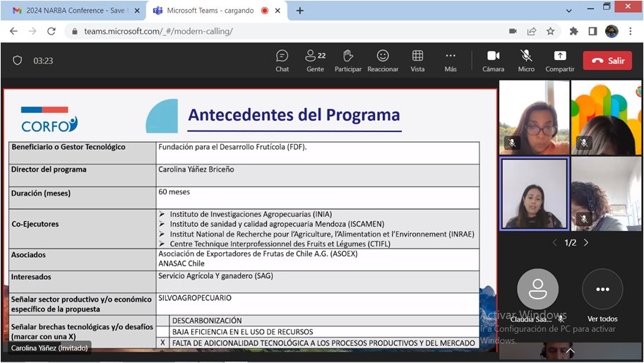Viewport: 644px width, 363px height.
Task: Go to previous participant page arrow
Action: pos(555,243)
